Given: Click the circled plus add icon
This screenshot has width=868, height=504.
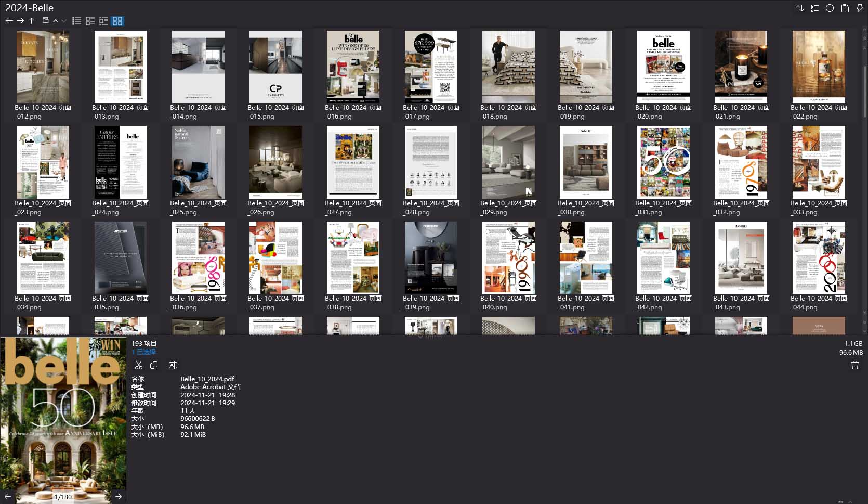Looking at the screenshot, I should point(830,8).
